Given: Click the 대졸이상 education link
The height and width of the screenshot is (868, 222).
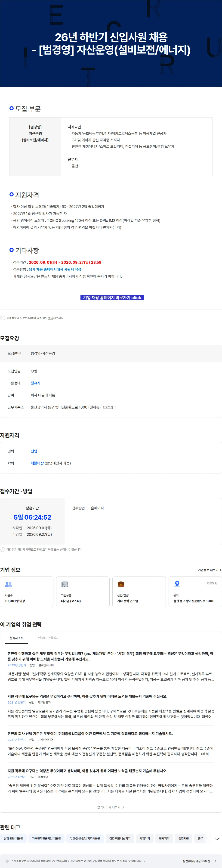Looking at the screenshot, I should click(x=37, y=463).
